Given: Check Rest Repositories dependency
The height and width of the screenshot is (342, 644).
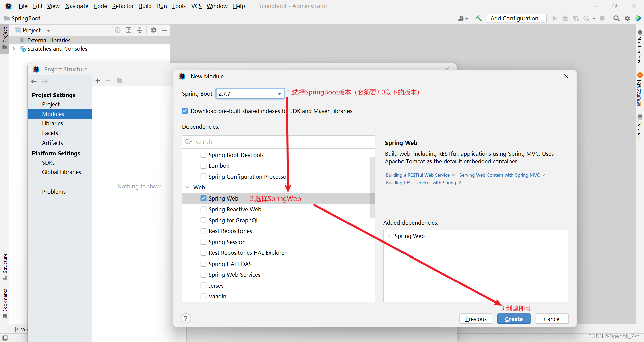Looking at the screenshot, I should pos(203,231).
